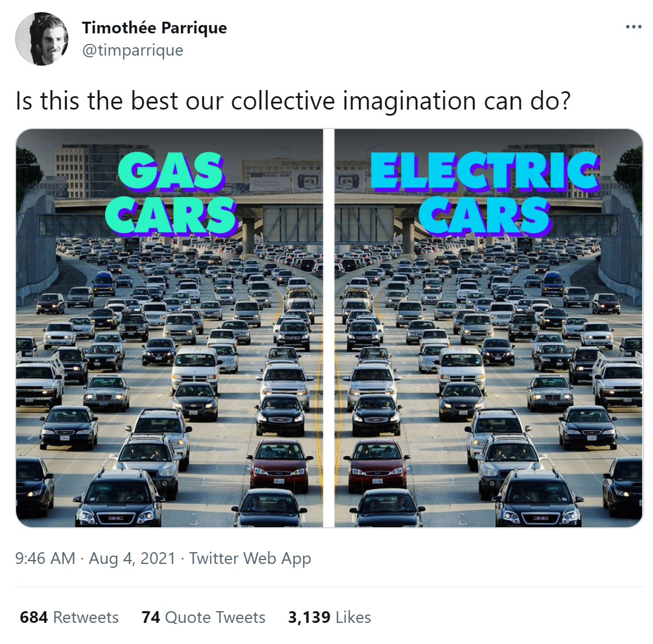Click the GMC SUV in left image
Image resolution: width=653 pixels, height=644 pixels.
click(x=119, y=498)
